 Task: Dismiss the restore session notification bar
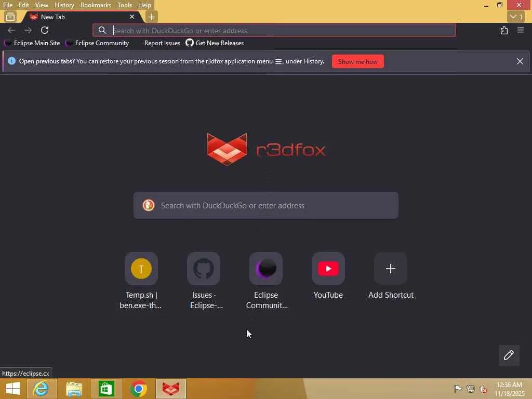520,61
